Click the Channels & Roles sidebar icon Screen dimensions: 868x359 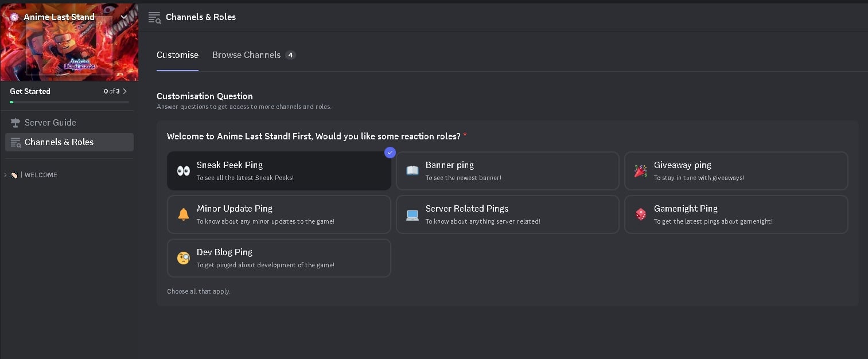click(15, 142)
